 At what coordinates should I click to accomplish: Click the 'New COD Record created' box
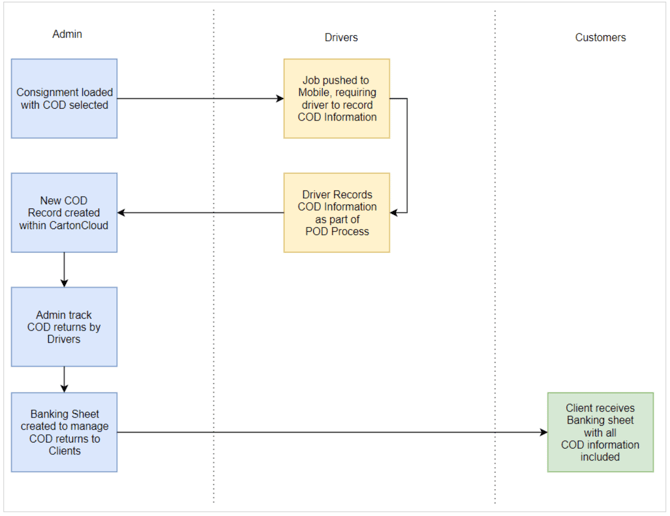coord(64,212)
